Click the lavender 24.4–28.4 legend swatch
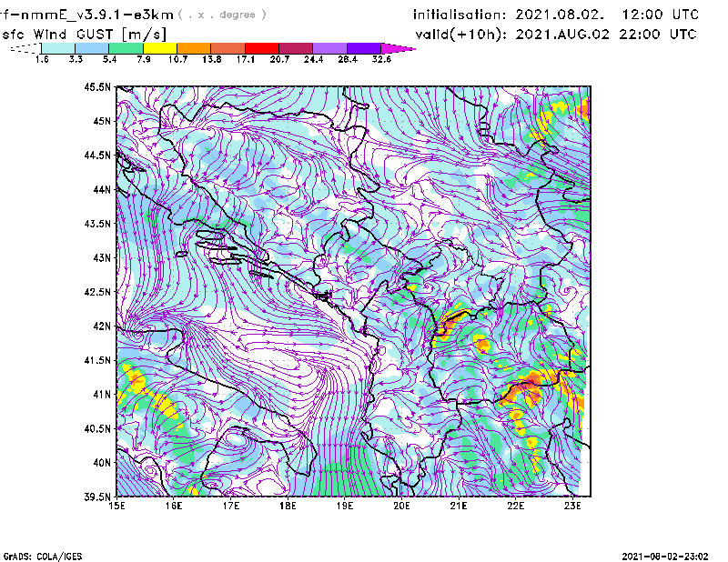Viewport: 728px width, 562px height. (329, 48)
